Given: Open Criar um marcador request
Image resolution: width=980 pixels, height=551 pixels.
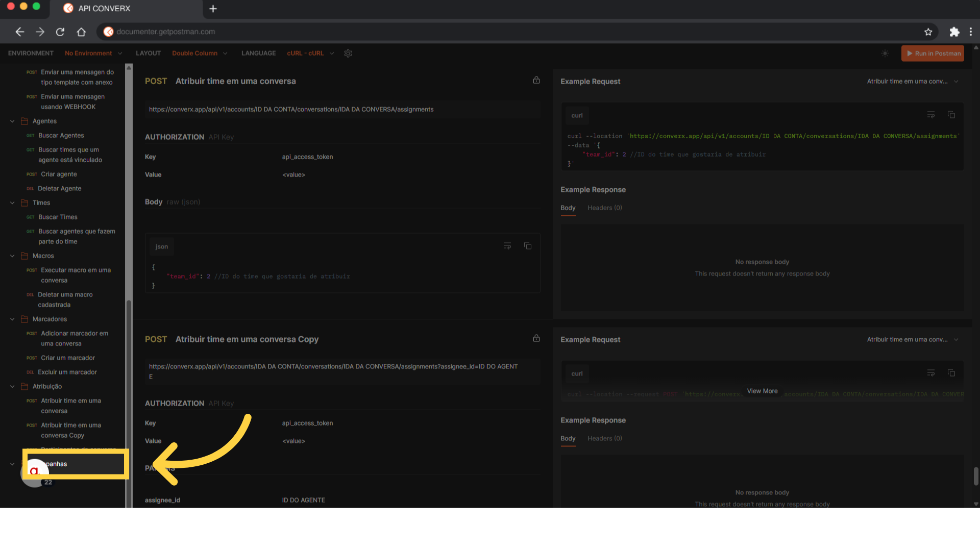Looking at the screenshot, I should coord(67,358).
